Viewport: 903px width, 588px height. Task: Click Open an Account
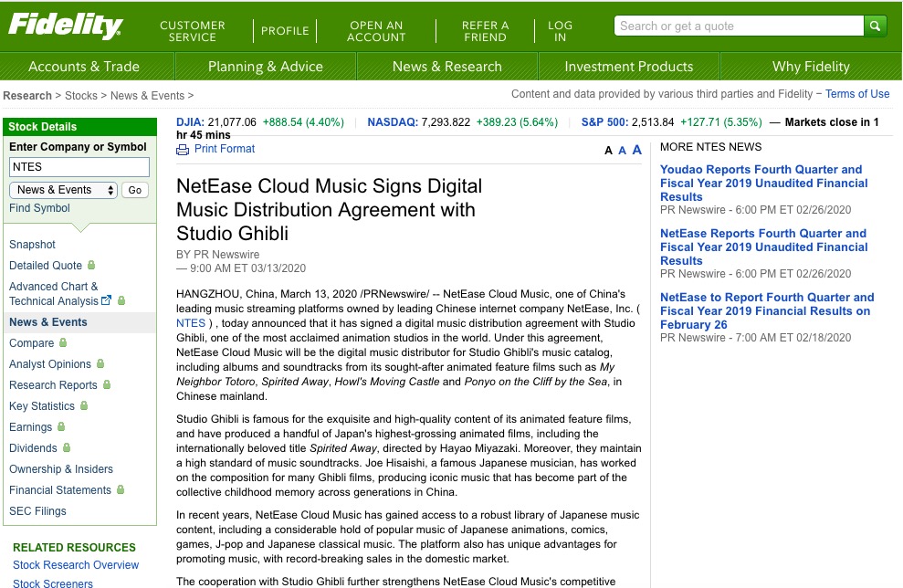coord(376,31)
